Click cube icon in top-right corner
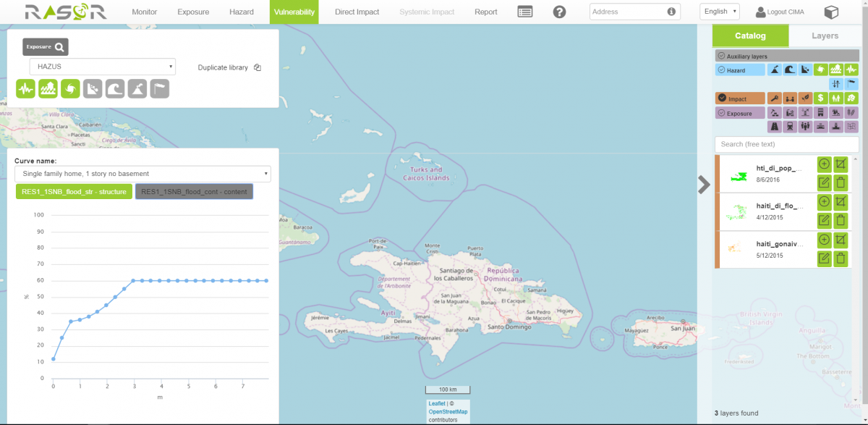The width and height of the screenshot is (868, 425). point(832,12)
